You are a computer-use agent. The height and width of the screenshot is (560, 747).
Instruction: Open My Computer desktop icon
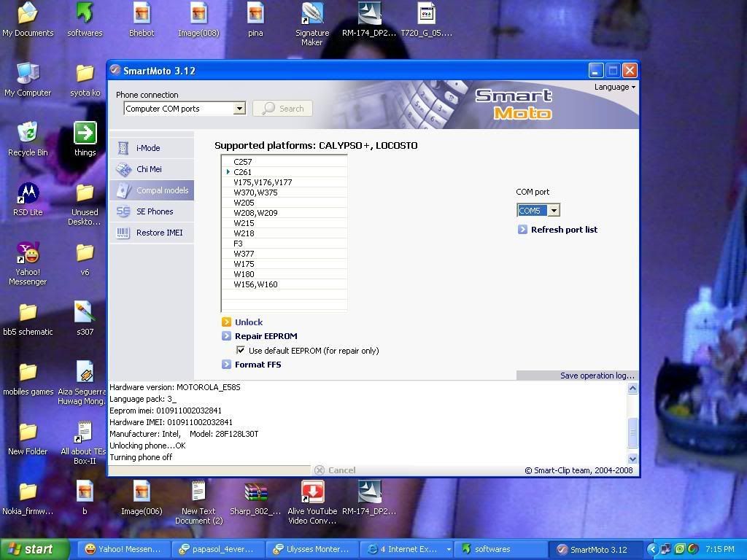[28, 79]
